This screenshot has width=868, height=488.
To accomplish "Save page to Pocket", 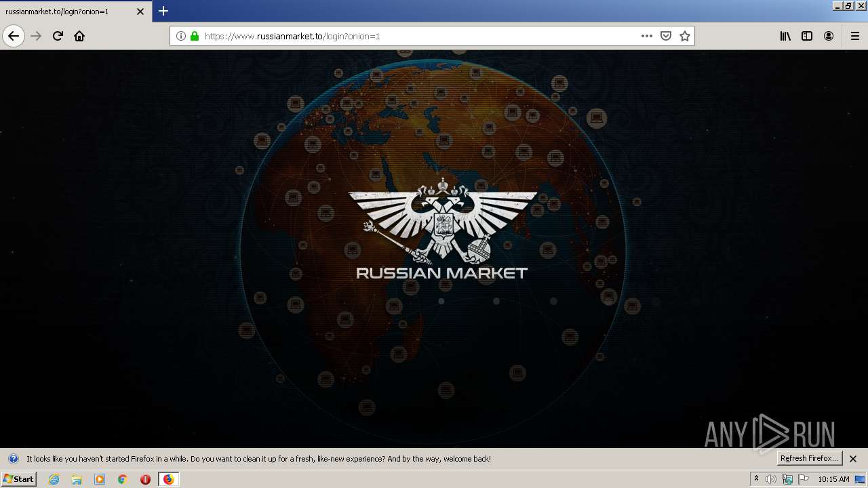I will pyautogui.click(x=666, y=36).
